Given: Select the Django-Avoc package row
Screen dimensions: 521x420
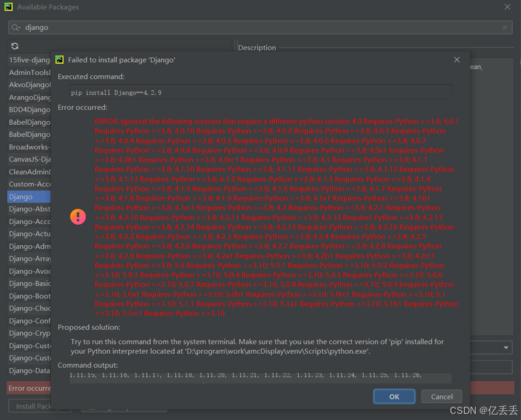Looking at the screenshot, I should (x=30, y=271).
